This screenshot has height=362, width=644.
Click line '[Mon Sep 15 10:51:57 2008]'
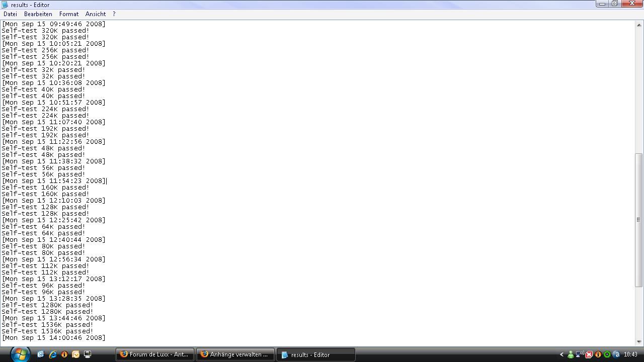54,102
